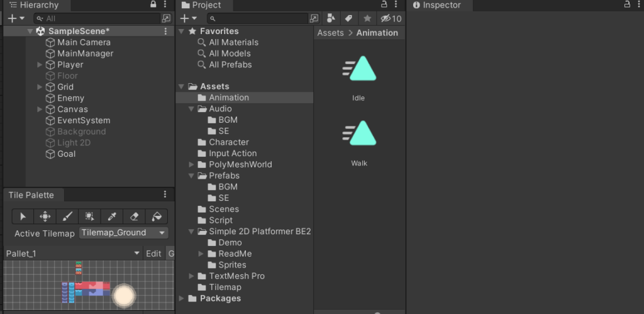Viewport: 644px width, 314px height.
Task: Open the Active Tilemap dropdown
Action: click(x=124, y=233)
